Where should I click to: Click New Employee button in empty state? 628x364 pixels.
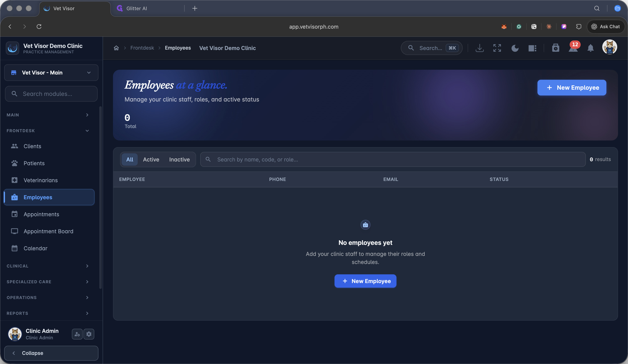point(365,281)
